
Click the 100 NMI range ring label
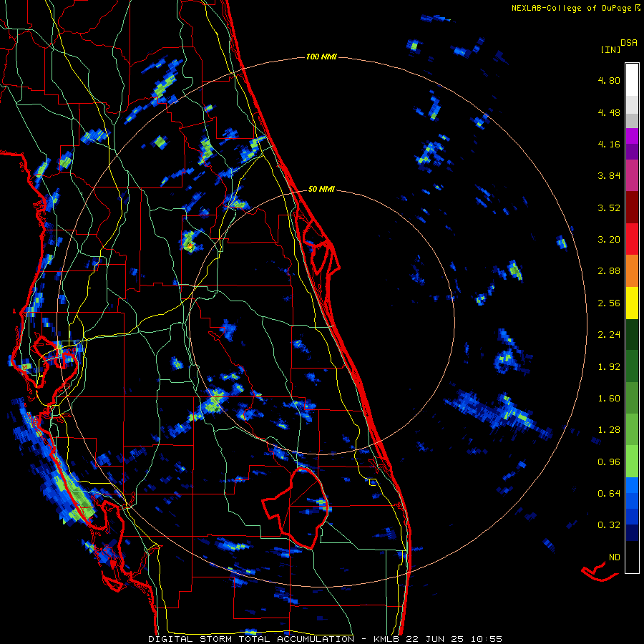tap(321, 57)
